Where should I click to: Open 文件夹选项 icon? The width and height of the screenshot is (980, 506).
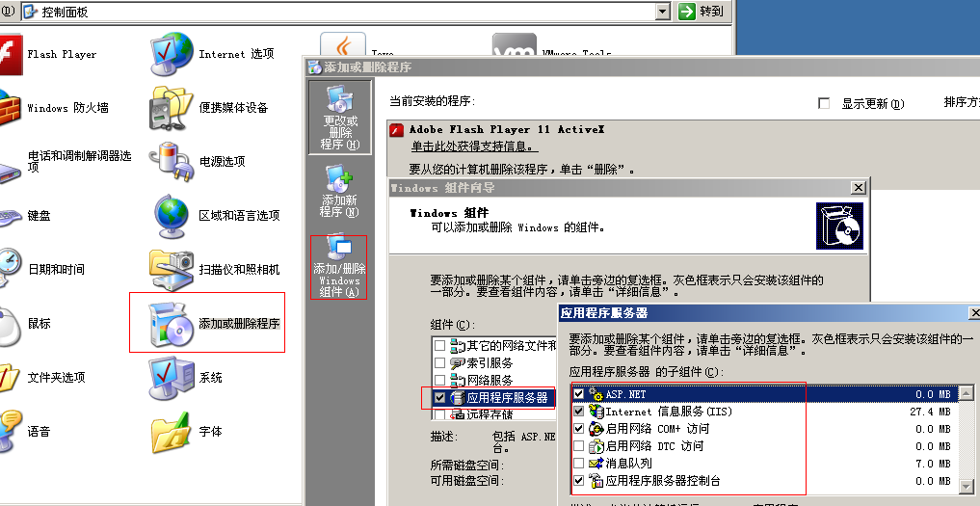pos(10,378)
